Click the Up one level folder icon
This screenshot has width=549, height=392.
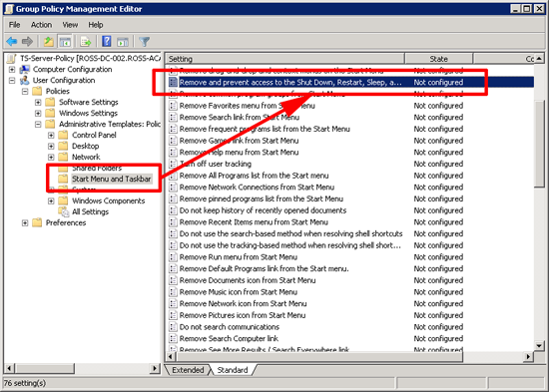coord(48,42)
